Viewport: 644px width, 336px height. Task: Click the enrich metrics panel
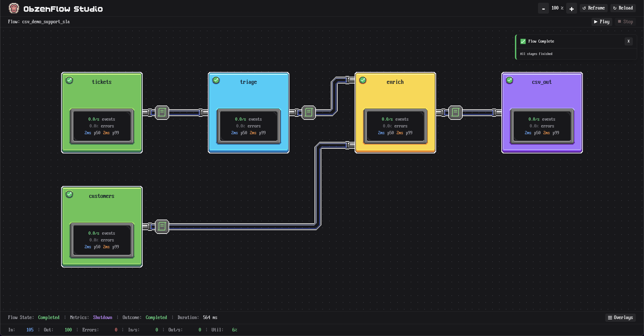(x=395, y=126)
